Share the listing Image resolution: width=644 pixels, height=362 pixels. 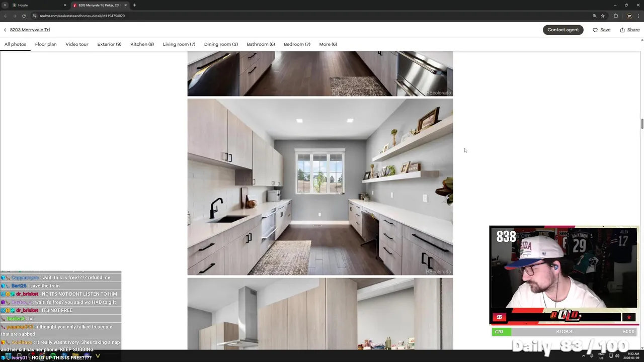(629, 30)
